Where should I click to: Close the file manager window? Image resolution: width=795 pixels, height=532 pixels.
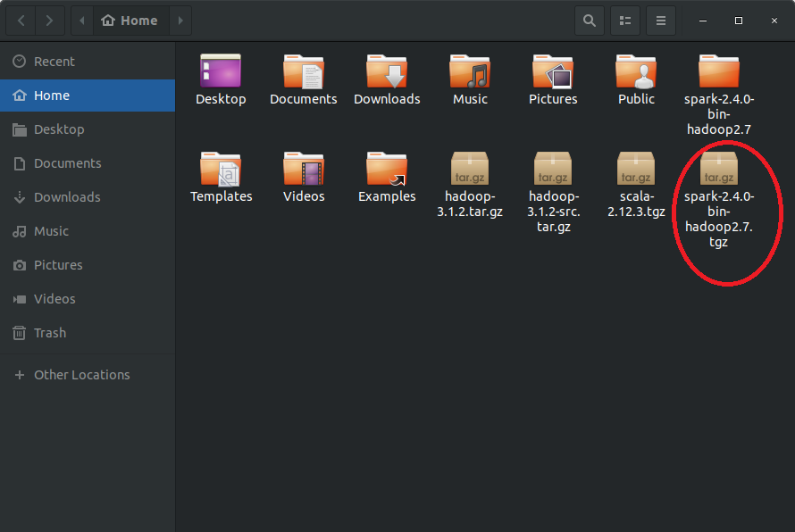click(774, 21)
